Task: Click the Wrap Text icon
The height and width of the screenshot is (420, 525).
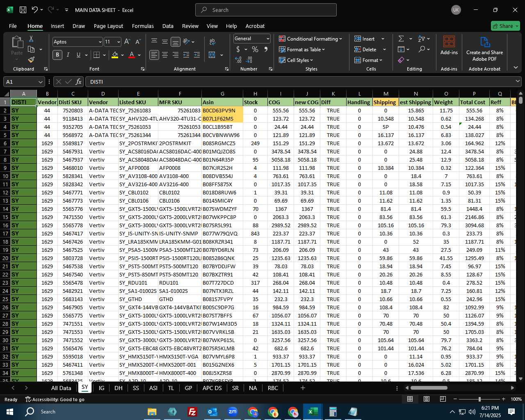Action: pyautogui.click(x=212, y=42)
